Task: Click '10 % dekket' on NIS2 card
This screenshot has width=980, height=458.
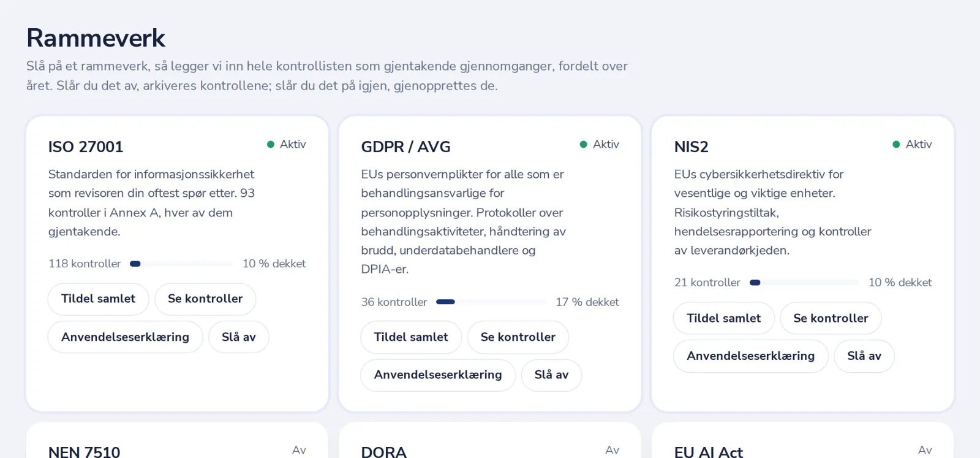Action: coord(900,283)
